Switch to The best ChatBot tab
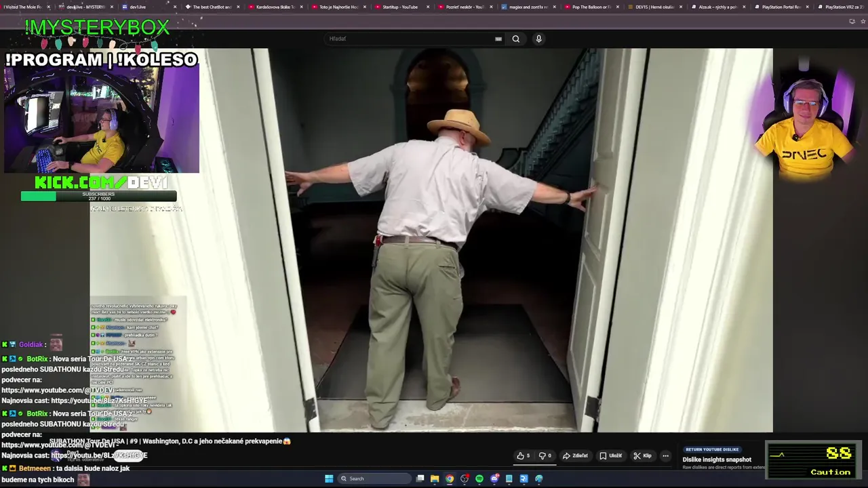This screenshot has width=868, height=488. (x=212, y=7)
